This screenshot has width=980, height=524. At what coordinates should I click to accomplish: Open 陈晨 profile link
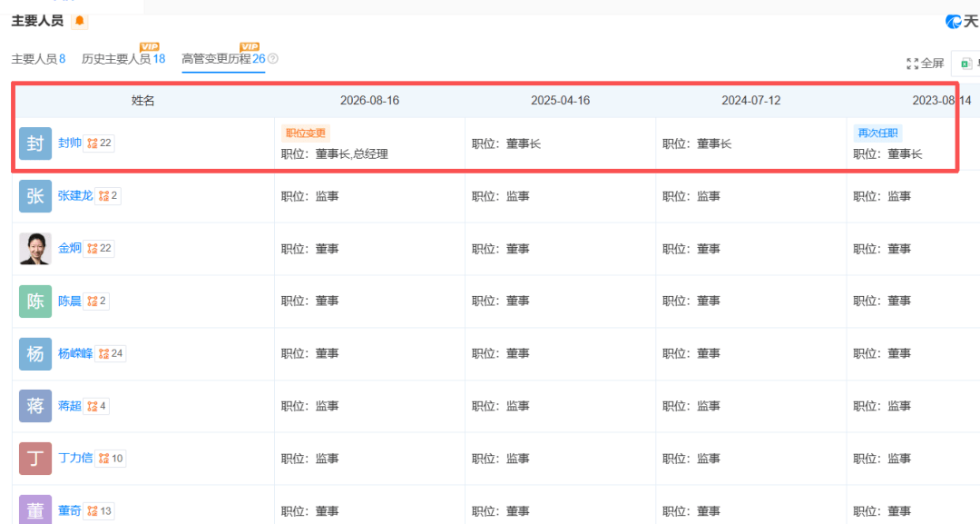(69, 301)
